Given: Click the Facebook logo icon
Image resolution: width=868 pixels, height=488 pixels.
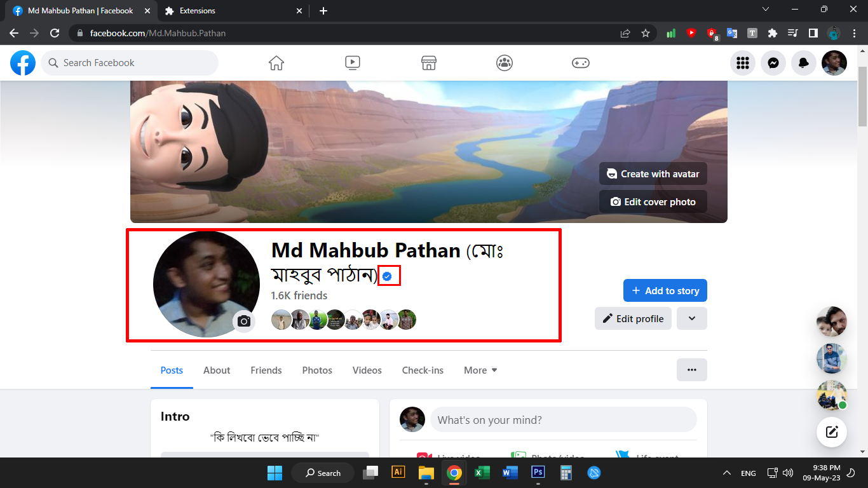Looking at the screenshot, I should 23,63.
